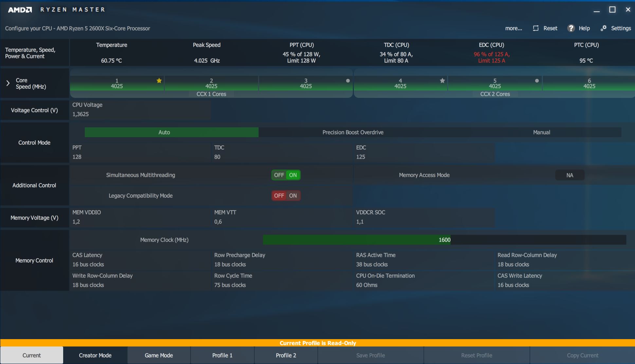The width and height of the screenshot is (635, 364).
Task: Open Settings gear icon
Action: tap(603, 28)
